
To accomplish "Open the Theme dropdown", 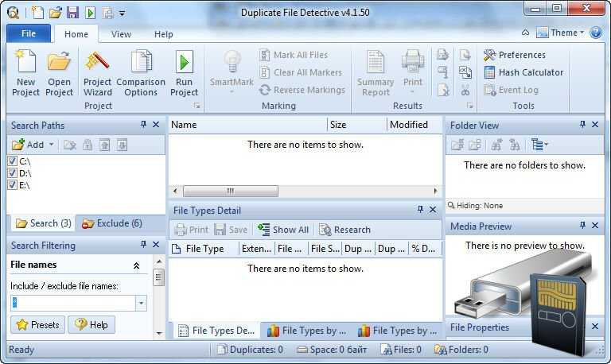I will pos(560,33).
